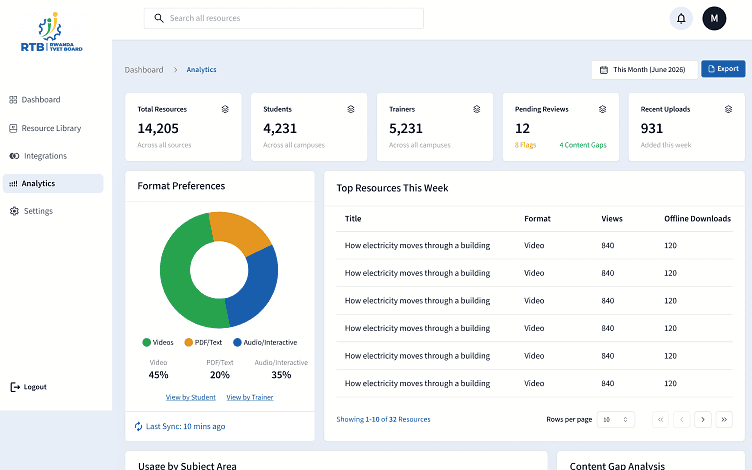The height and width of the screenshot is (470, 752).
Task: Open Resource Library in sidebar
Action: tap(53, 129)
